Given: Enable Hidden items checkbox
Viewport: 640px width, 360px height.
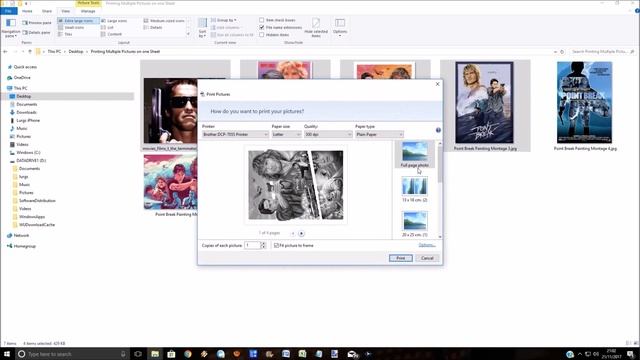Looking at the screenshot, I should (262, 35).
